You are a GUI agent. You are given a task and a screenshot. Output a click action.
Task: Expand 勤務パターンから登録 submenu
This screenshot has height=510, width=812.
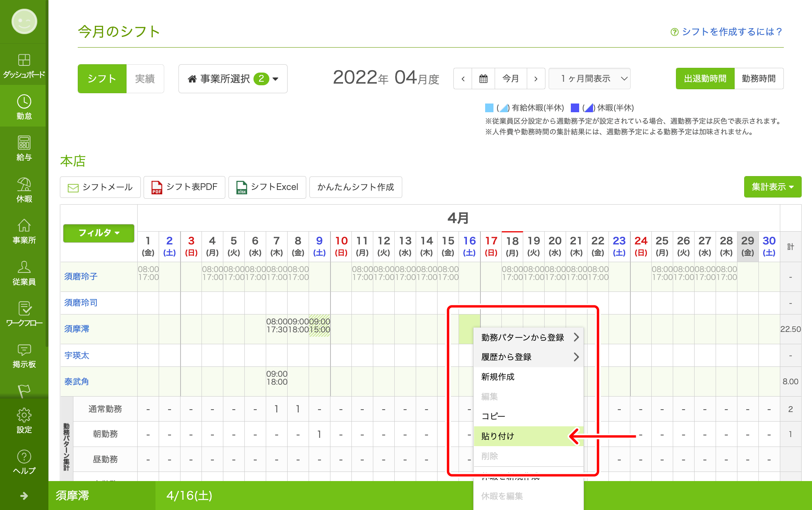coord(528,337)
